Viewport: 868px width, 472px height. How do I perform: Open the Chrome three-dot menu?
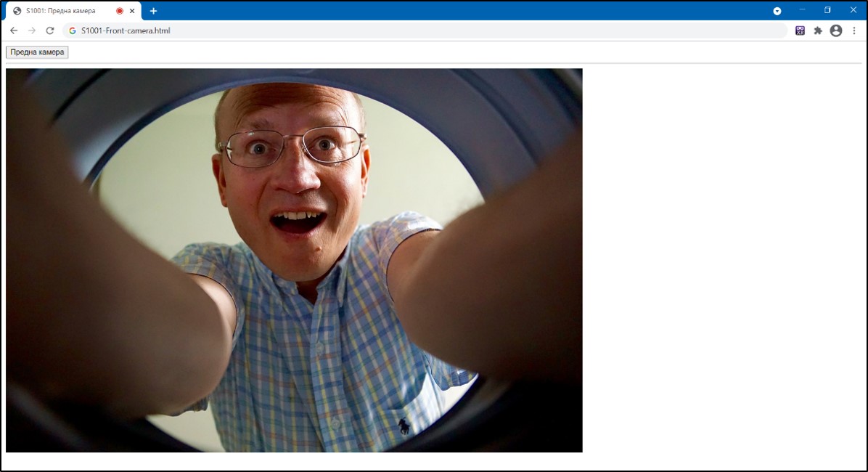pos(854,30)
